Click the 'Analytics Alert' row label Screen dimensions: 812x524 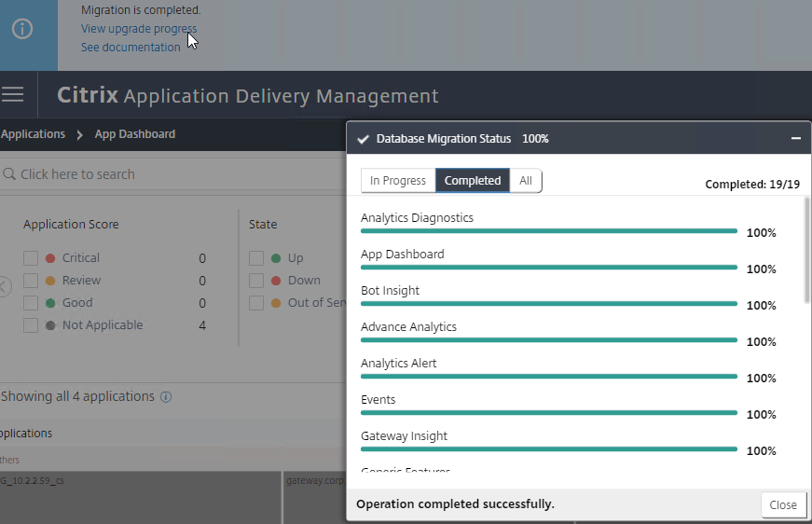tap(398, 363)
